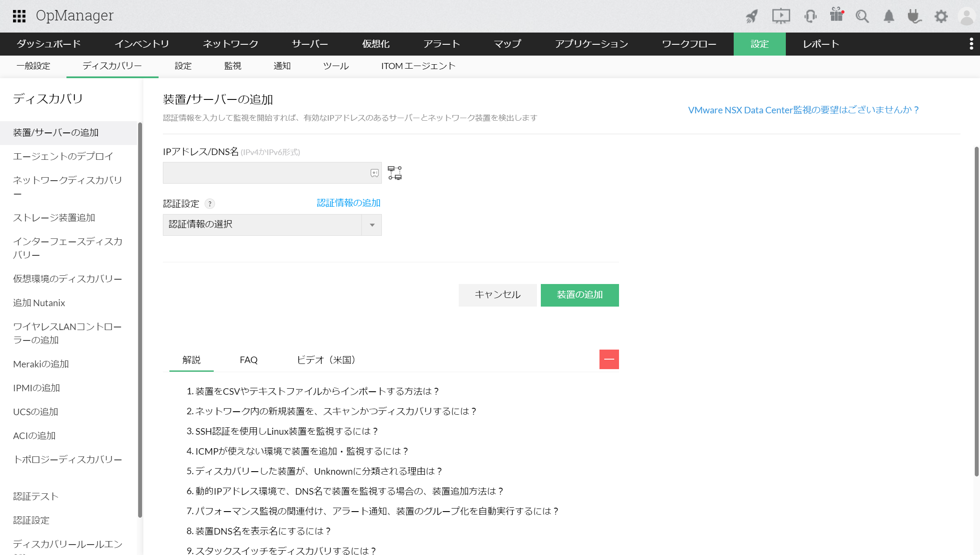This screenshot has width=980, height=555.
Task: Open the presentation screen icon
Action: click(x=781, y=16)
